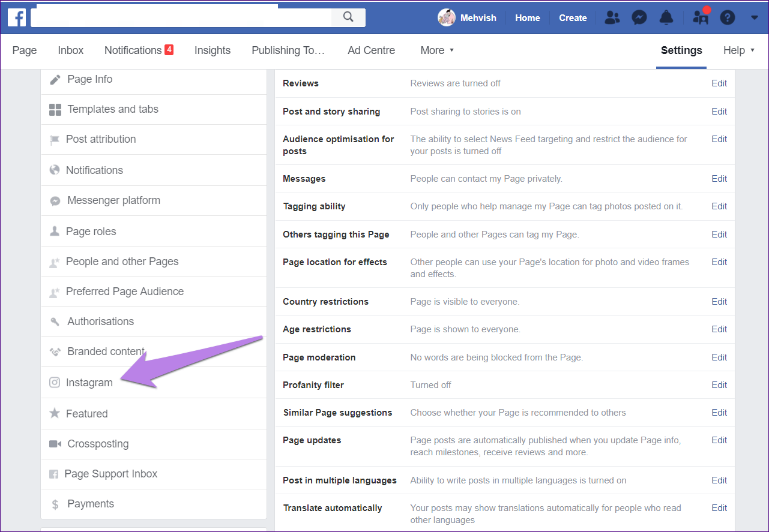Select the Settings tab
The image size is (769, 532).
coord(681,50)
